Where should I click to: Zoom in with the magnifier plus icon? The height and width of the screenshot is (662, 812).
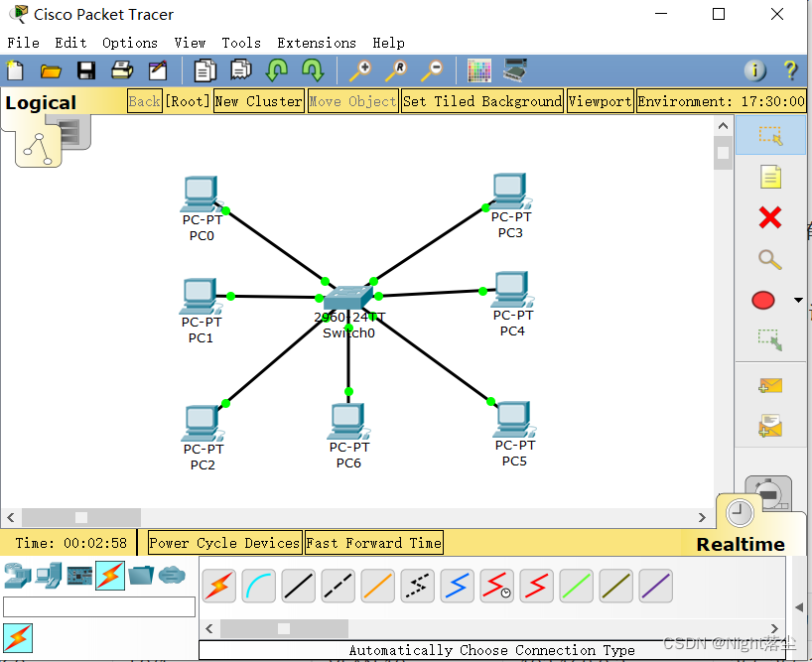(360, 70)
